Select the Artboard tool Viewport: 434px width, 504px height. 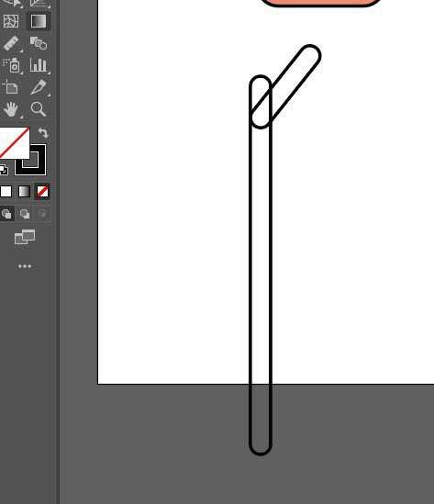tap(11, 87)
